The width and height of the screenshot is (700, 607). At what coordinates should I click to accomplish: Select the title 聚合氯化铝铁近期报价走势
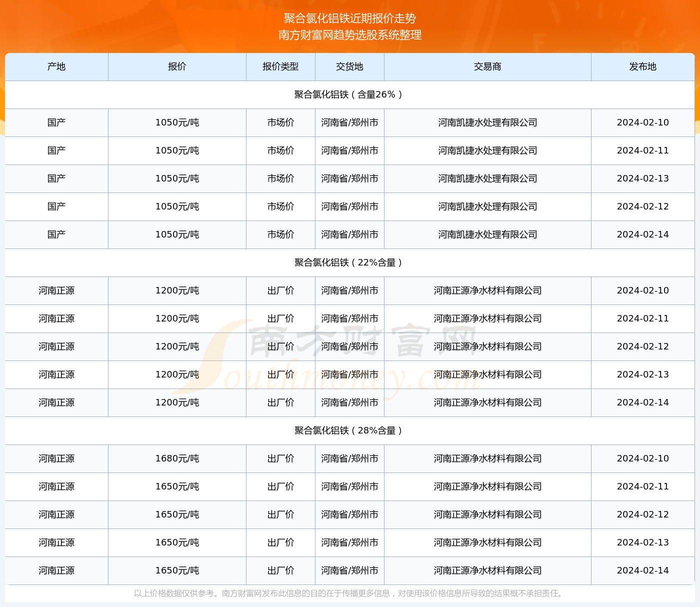[350, 18]
